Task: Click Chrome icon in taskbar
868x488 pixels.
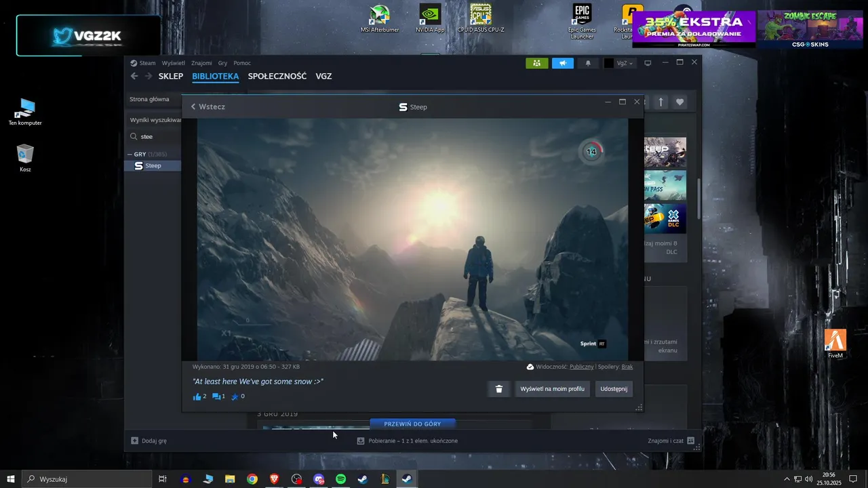Action: [252, 479]
